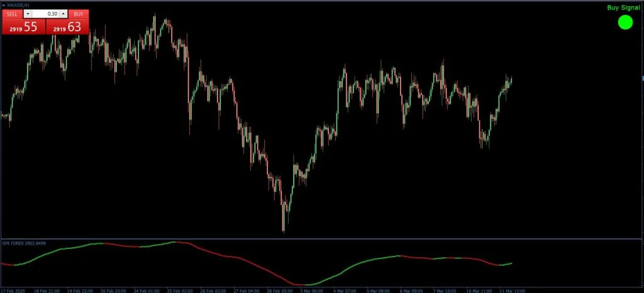Click the green Buy Signal circle

point(625,22)
